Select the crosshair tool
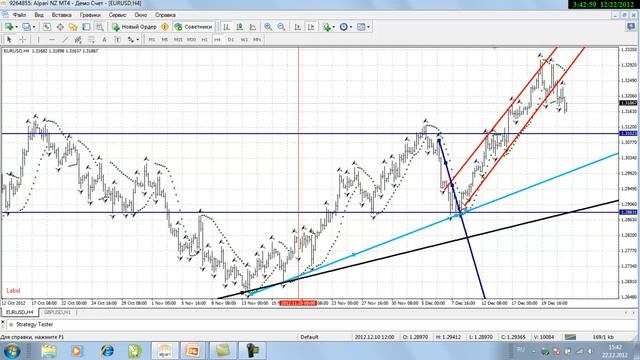640x360 pixels. pos(22,40)
